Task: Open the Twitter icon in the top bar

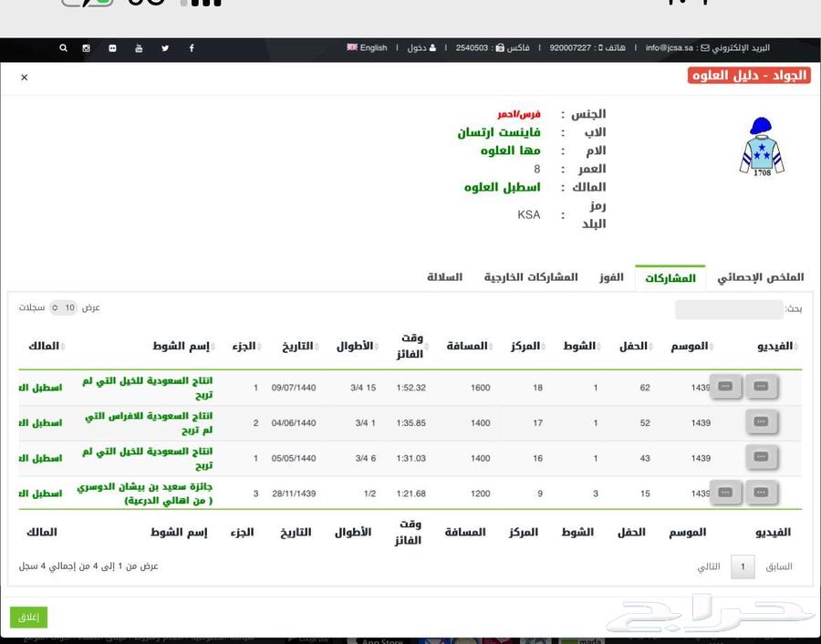Action: pos(165,48)
